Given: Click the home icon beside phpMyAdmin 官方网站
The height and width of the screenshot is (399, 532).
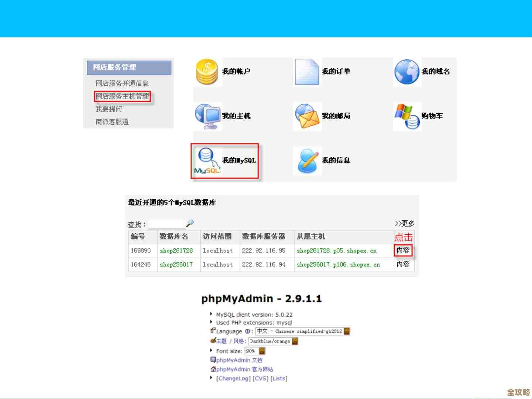Looking at the screenshot, I should pos(213,369).
